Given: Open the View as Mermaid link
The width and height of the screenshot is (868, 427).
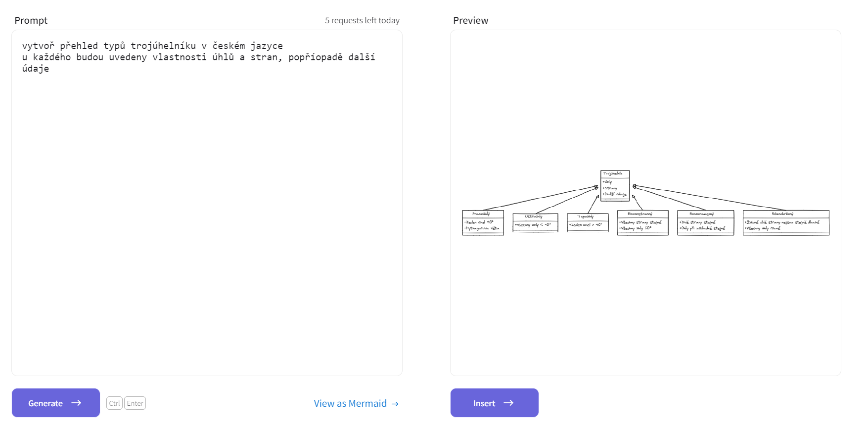Looking at the screenshot, I should (356, 403).
